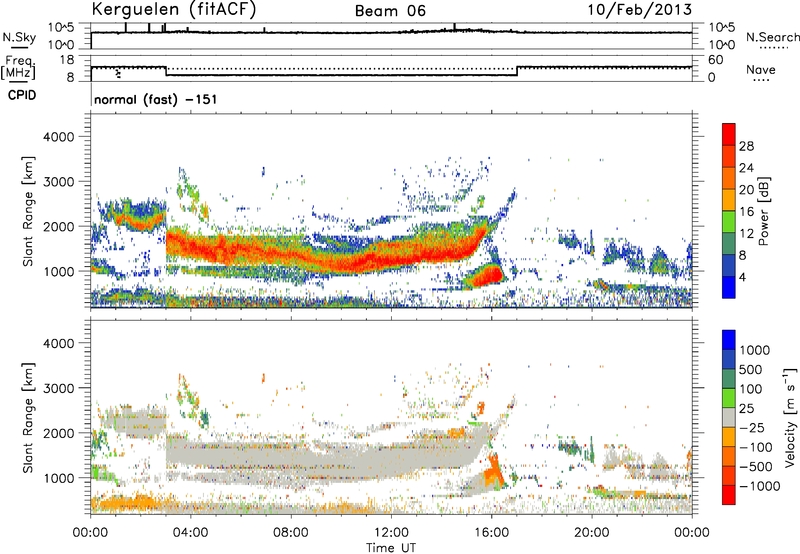Click the date 10/Feb/2013
The height and width of the screenshot is (554, 800).
[640, 10]
